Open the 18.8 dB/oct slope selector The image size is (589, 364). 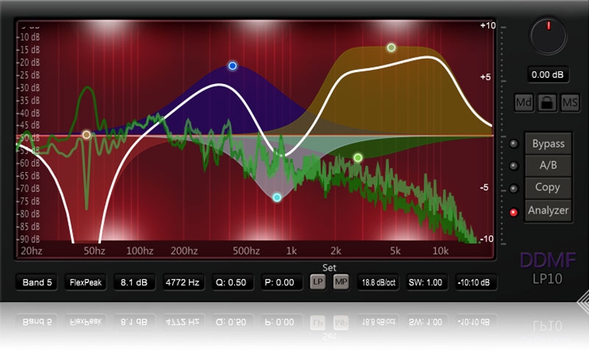(x=376, y=282)
